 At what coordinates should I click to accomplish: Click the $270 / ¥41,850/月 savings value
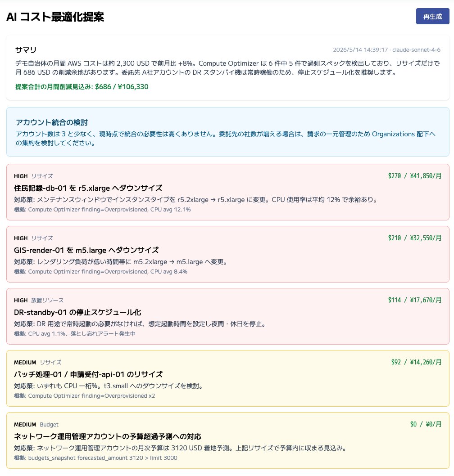point(415,176)
